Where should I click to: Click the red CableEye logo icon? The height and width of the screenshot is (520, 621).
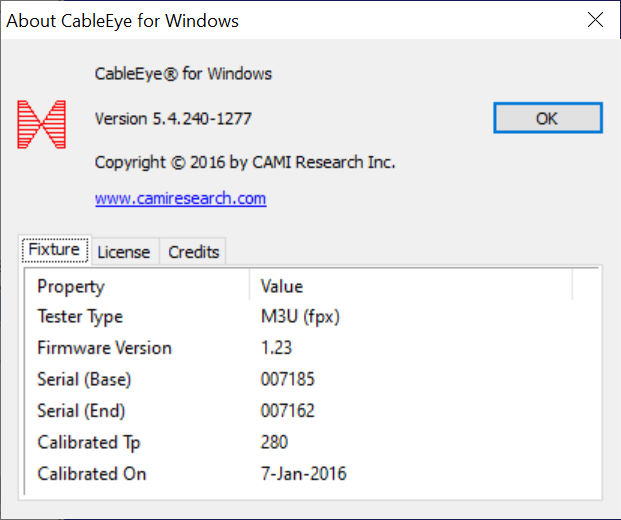tap(41, 125)
